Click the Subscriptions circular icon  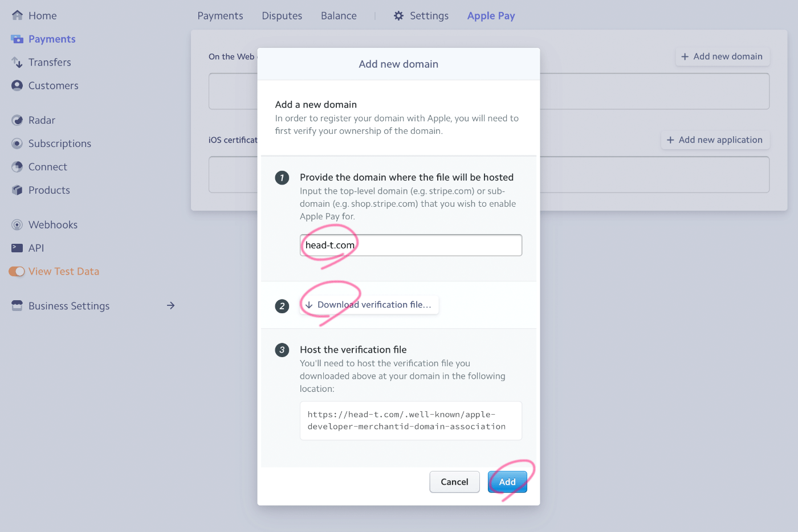(17, 144)
